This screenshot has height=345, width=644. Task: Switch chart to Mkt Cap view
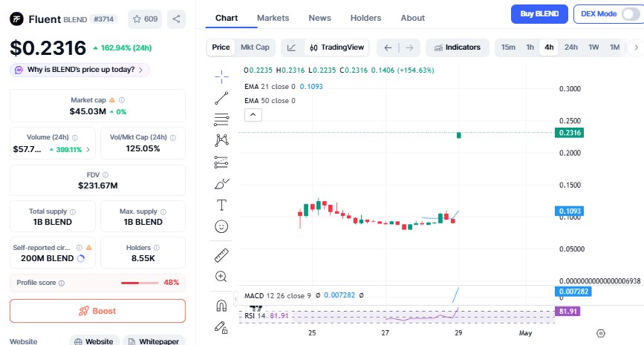click(255, 47)
